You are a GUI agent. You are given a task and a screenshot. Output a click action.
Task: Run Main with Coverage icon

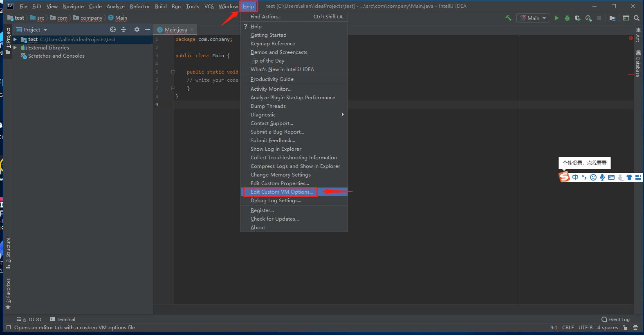(x=577, y=18)
